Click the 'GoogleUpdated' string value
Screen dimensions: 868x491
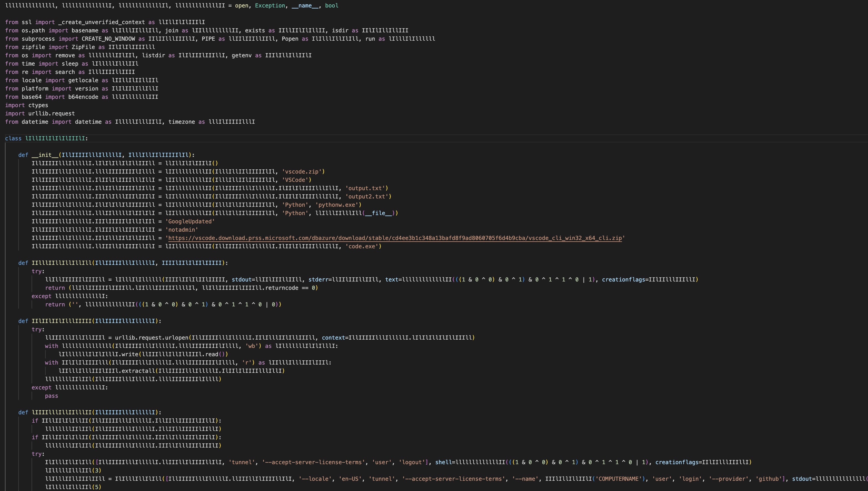click(x=190, y=221)
